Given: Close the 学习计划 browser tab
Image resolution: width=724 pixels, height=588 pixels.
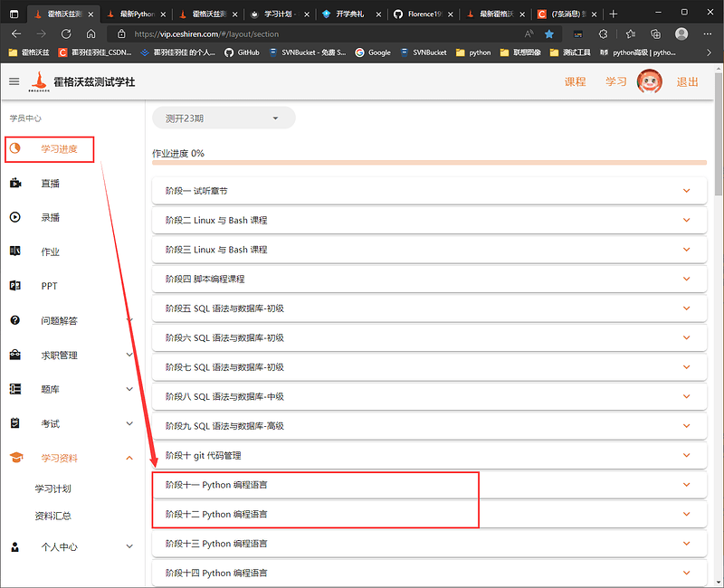Looking at the screenshot, I should point(306,14).
